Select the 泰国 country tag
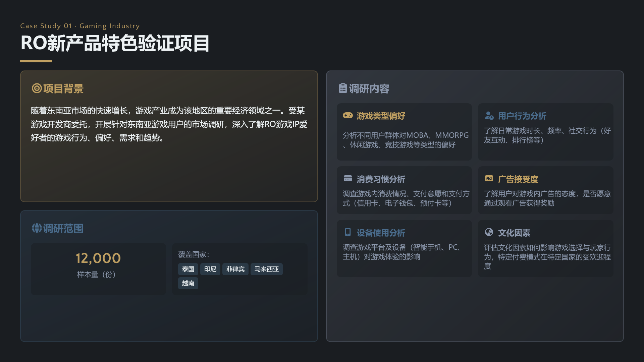Viewport: 644px width, 362px height. 188,269
